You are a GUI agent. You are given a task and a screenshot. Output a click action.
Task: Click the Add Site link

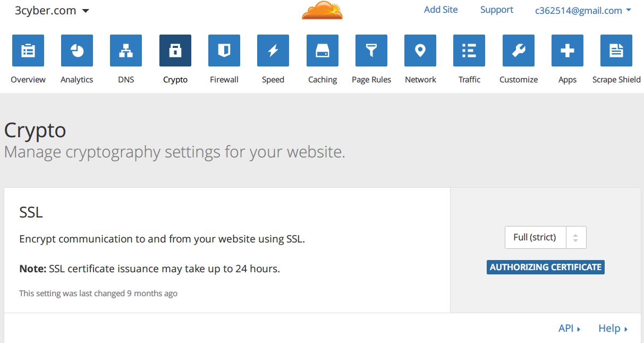[x=440, y=10]
